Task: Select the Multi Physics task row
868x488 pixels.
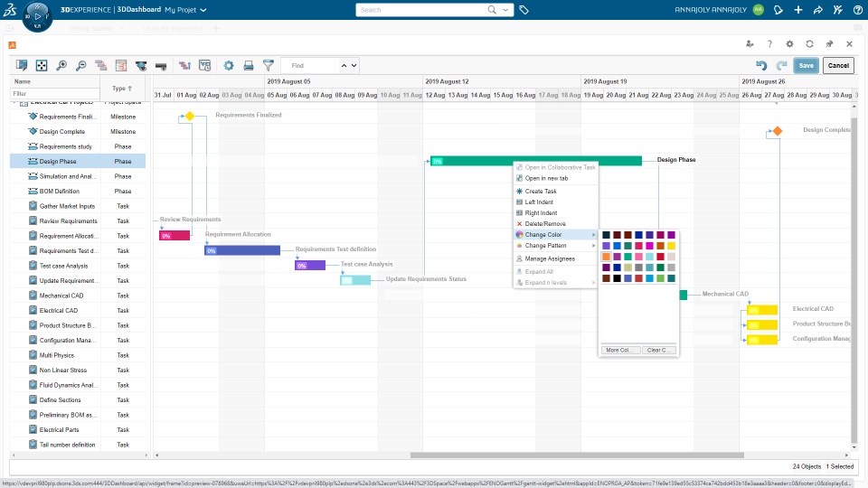Action: pos(78,356)
